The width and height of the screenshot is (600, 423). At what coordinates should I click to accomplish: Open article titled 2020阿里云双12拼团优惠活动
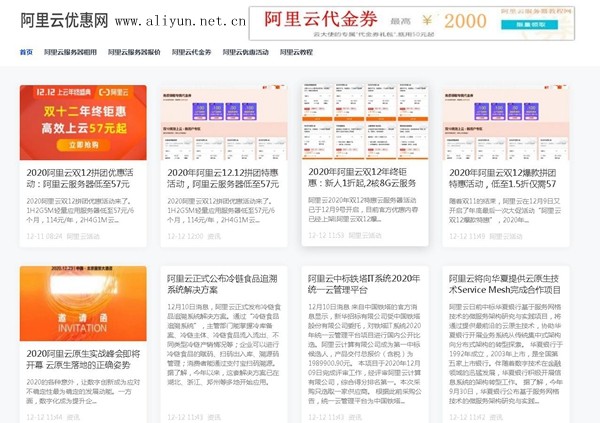82,178
